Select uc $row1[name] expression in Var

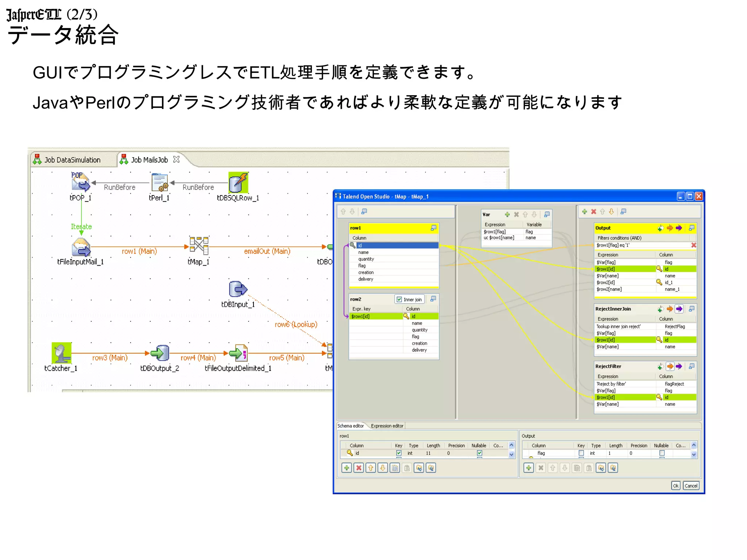coord(503,238)
